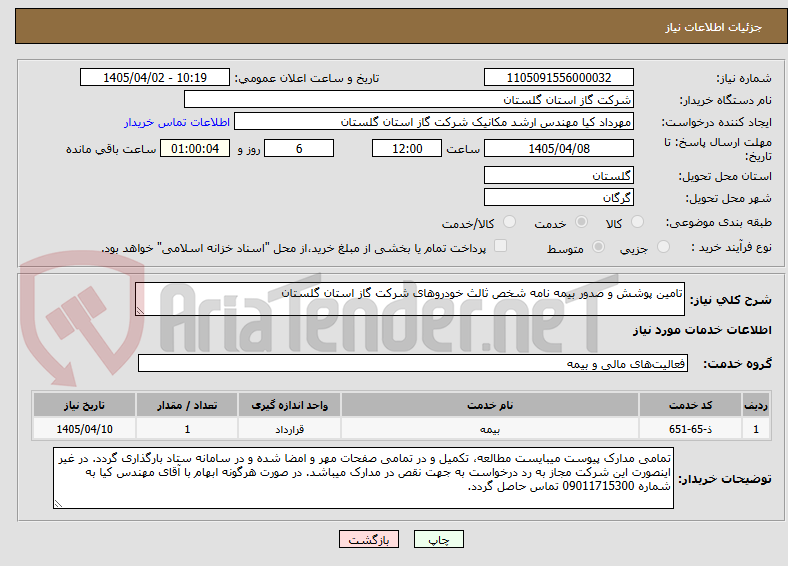Click the remaining time 01:00:04 field
788x566 pixels.
click(195, 148)
